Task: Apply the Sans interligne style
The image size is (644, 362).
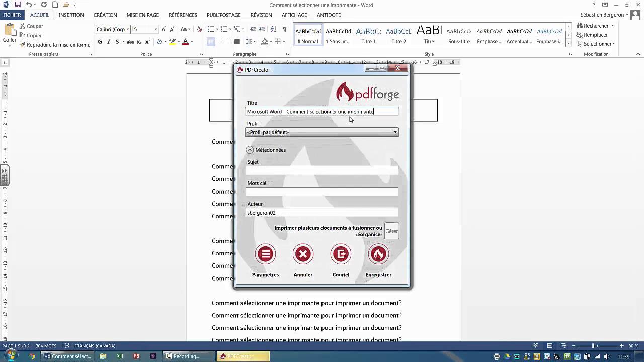Action: tap(338, 35)
